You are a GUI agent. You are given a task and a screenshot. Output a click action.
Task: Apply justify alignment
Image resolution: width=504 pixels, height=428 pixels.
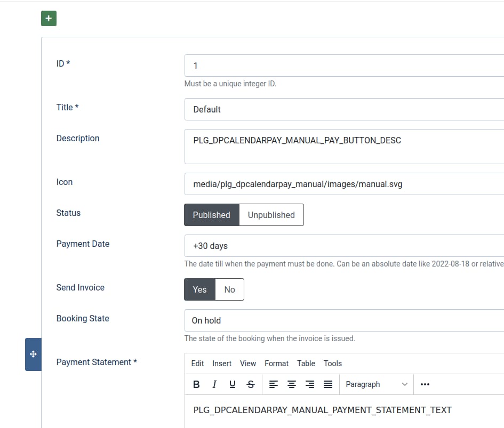328,384
